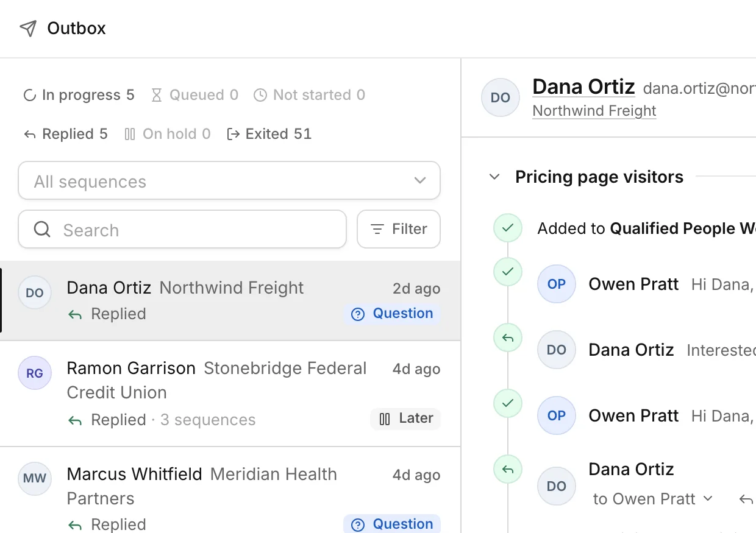Open Dana Ortiz profile name link in header
This screenshot has width=756, height=533.
tap(583, 86)
